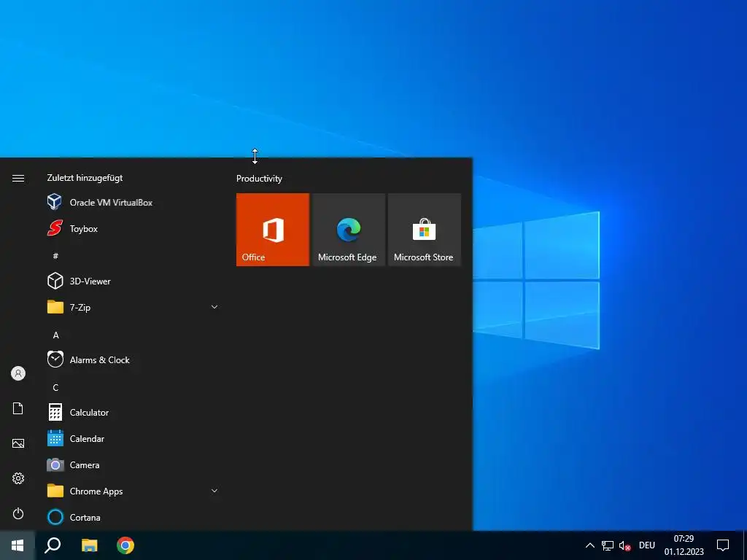Open File Explorer from the taskbar
The width and height of the screenshot is (747, 560).
89,545
